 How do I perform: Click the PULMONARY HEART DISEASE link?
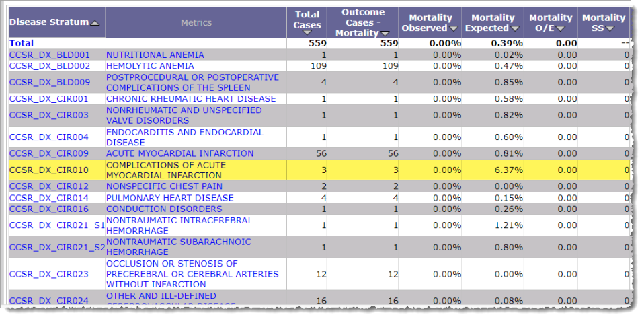pos(169,198)
